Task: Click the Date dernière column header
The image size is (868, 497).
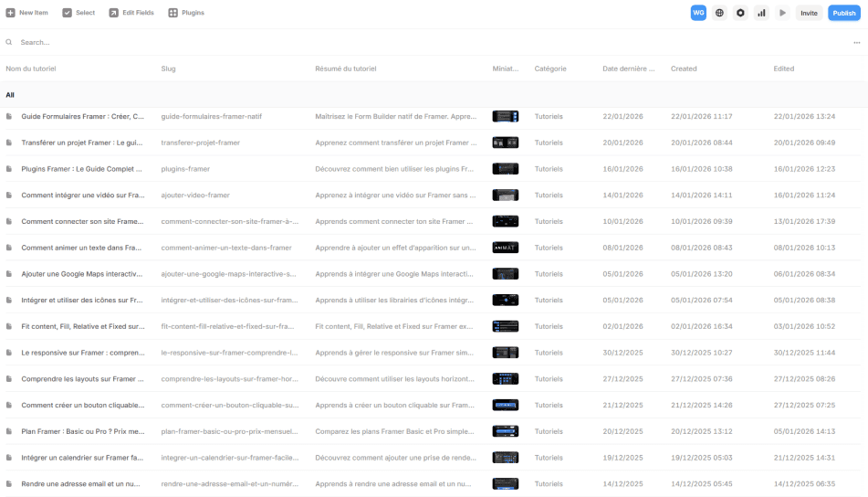Action: pyautogui.click(x=628, y=69)
